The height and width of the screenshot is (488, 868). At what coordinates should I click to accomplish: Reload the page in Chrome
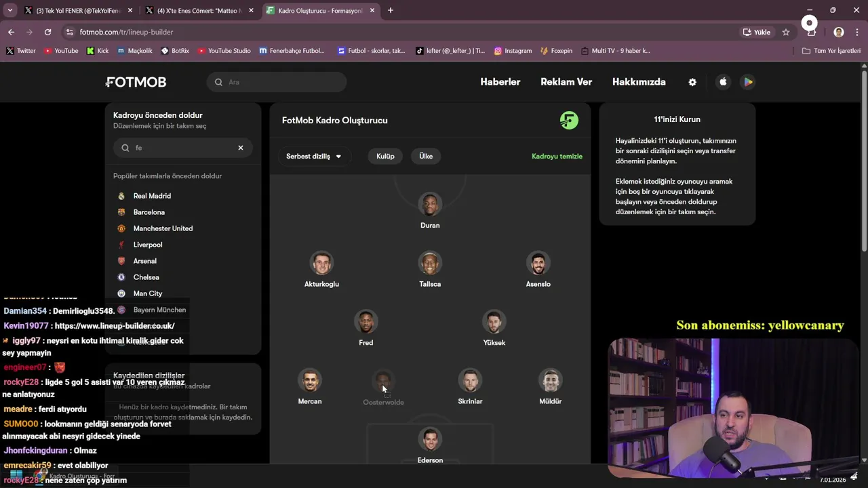coord(47,32)
